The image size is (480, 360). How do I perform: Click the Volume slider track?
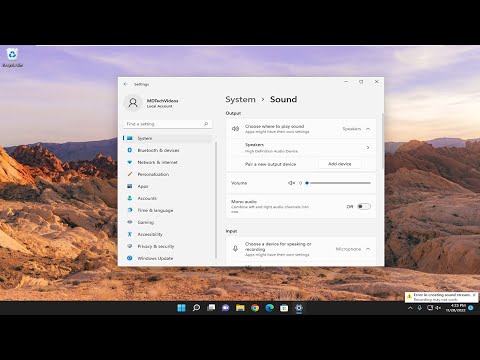[x=339, y=183]
